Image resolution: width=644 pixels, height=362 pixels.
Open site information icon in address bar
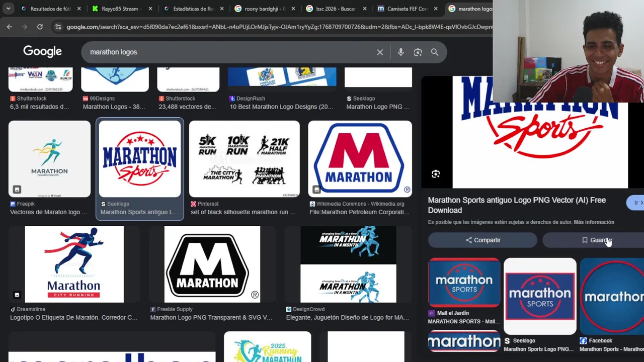[58, 27]
